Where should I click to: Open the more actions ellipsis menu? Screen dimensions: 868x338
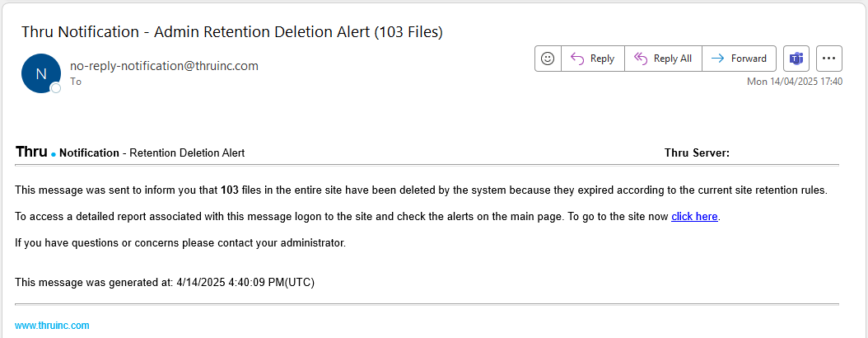coord(828,59)
